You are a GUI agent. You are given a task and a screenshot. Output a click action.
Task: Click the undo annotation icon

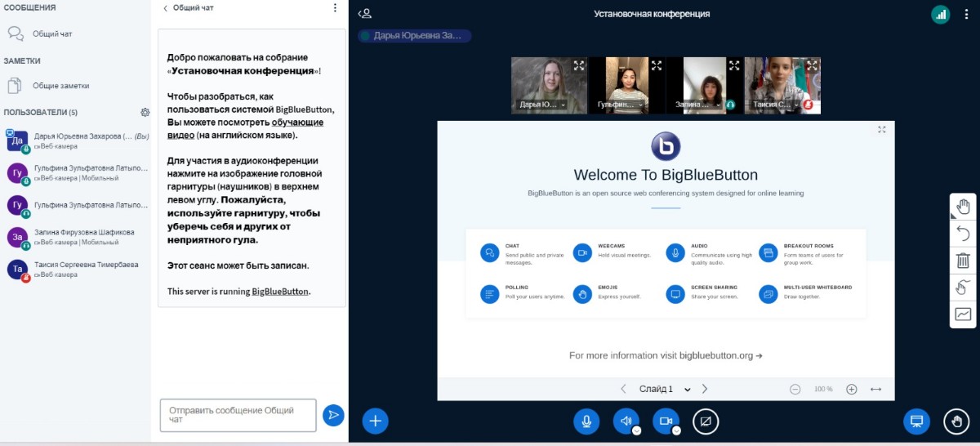(x=964, y=234)
